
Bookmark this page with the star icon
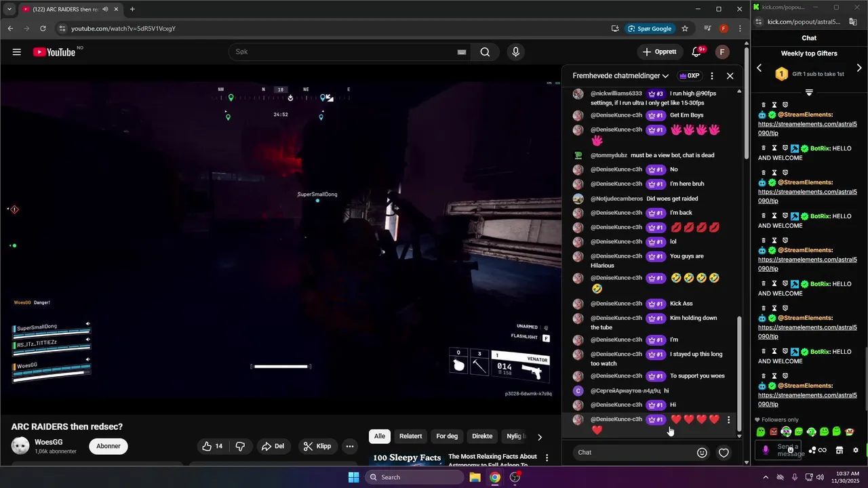point(685,28)
